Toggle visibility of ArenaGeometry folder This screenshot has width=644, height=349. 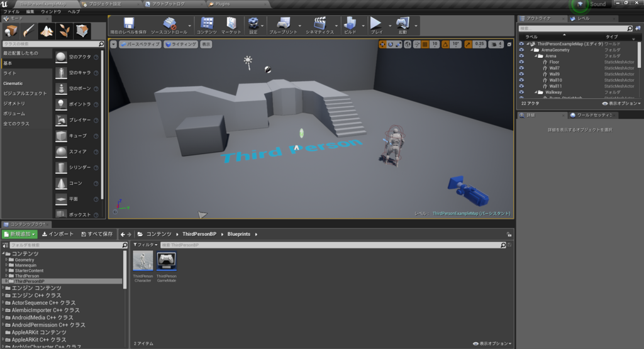point(521,50)
